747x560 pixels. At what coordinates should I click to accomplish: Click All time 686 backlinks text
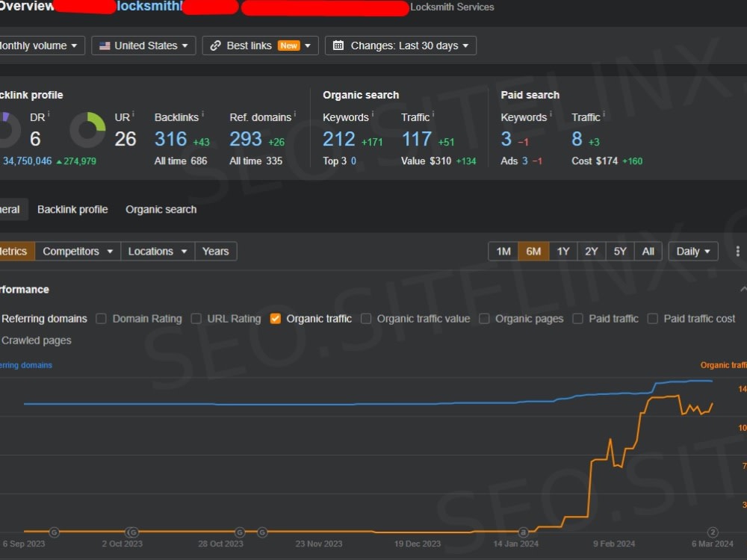coord(181,161)
